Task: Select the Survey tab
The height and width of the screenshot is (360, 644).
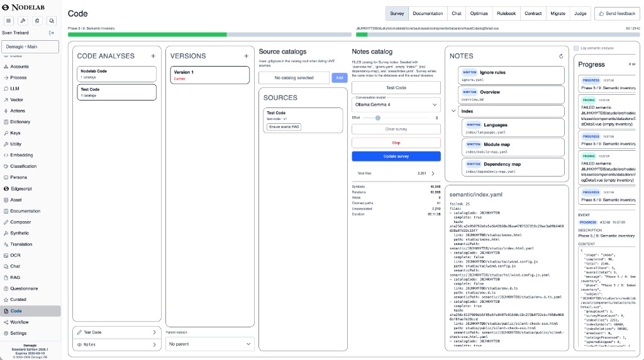Action: (397, 14)
